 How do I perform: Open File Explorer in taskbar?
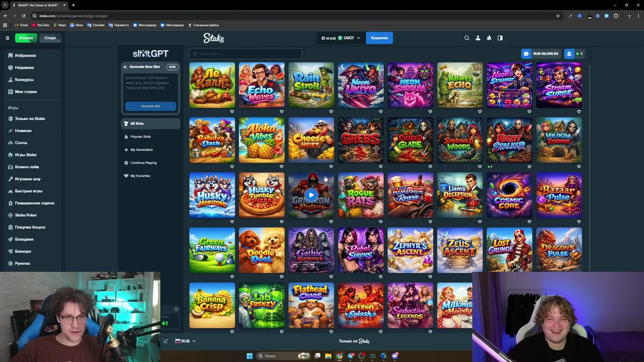click(x=328, y=356)
